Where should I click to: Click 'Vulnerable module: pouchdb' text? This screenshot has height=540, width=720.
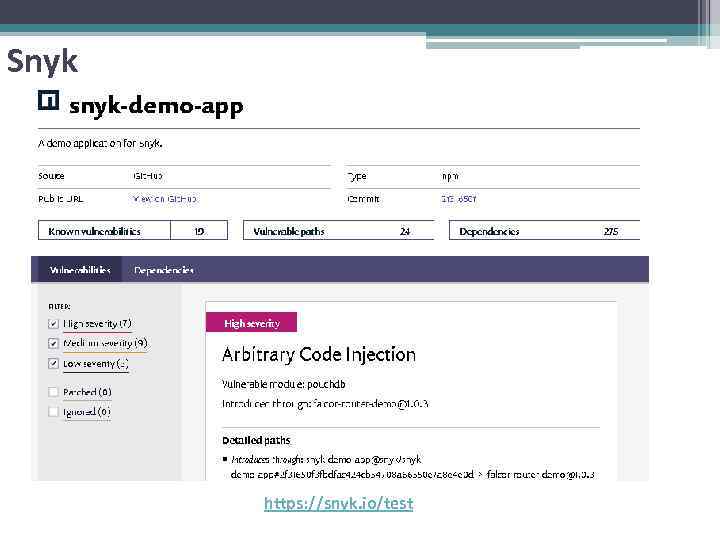[283, 384]
